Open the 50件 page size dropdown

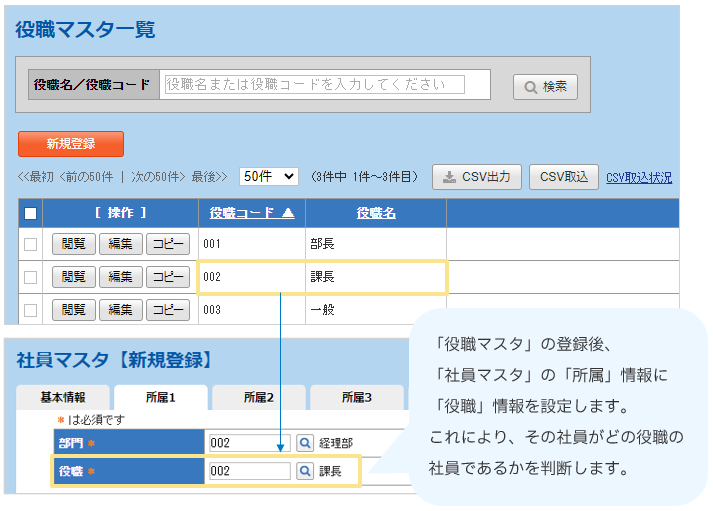pyautogui.click(x=269, y=177)
